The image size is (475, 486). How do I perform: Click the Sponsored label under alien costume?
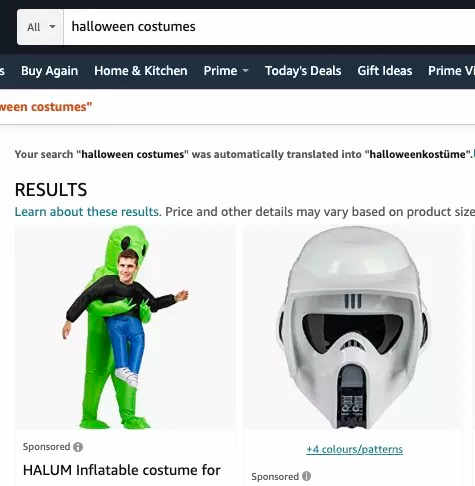[46, 447]
